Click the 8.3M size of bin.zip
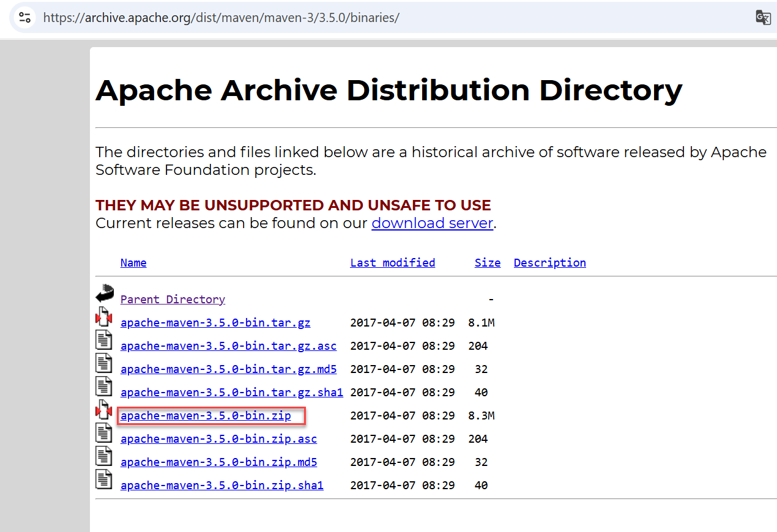The height and width of the screenshot is (532, 777). point(481,416)
